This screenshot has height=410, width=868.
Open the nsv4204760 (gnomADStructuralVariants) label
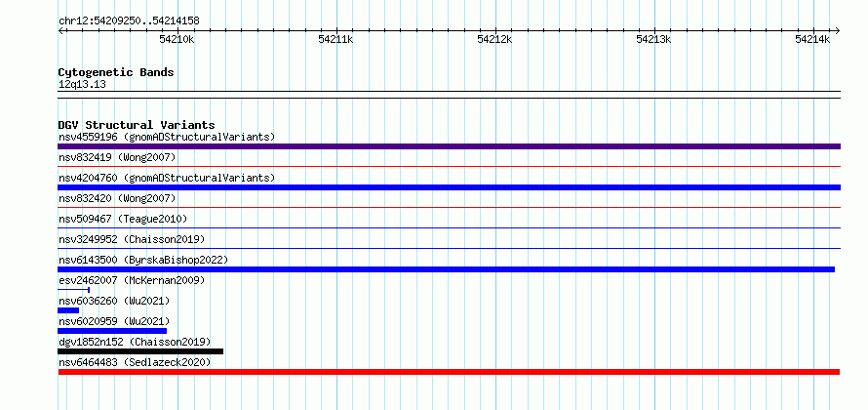[167, 178]
